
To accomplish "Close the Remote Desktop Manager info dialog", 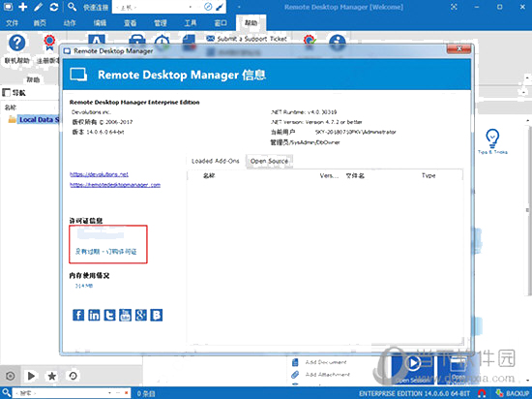I will (x=458, y=49).
